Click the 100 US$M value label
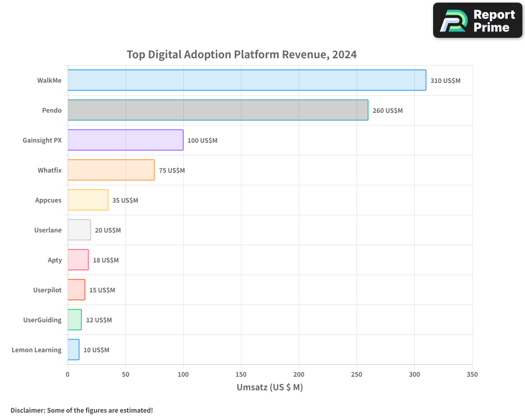 (x=202, y=140)
